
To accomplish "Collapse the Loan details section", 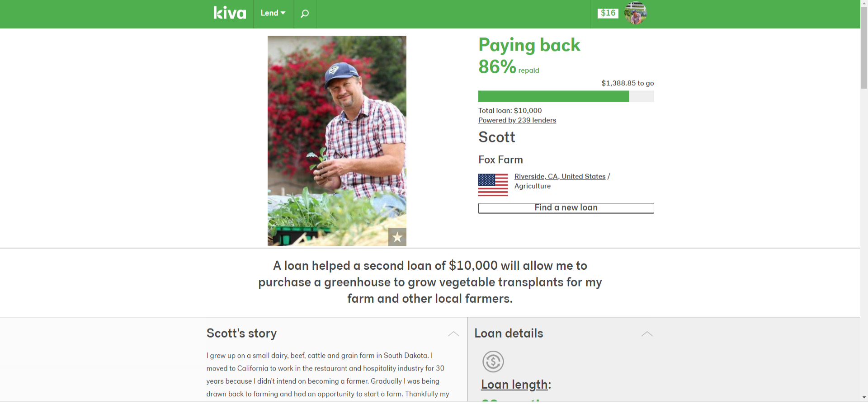I will pyautogui.click(x=647, y=334).
